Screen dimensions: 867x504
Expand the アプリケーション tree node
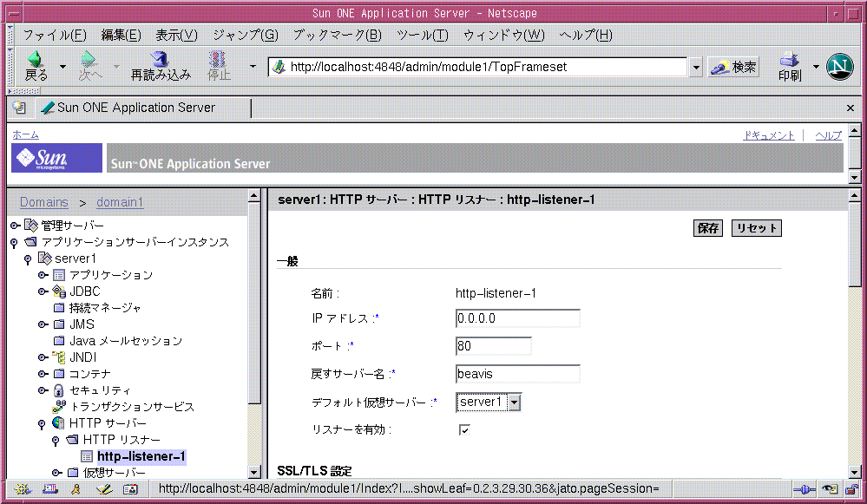tap(43, 275)
